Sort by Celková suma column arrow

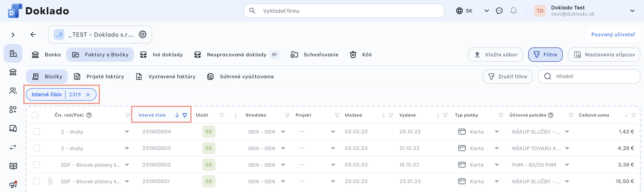(626, 115)
